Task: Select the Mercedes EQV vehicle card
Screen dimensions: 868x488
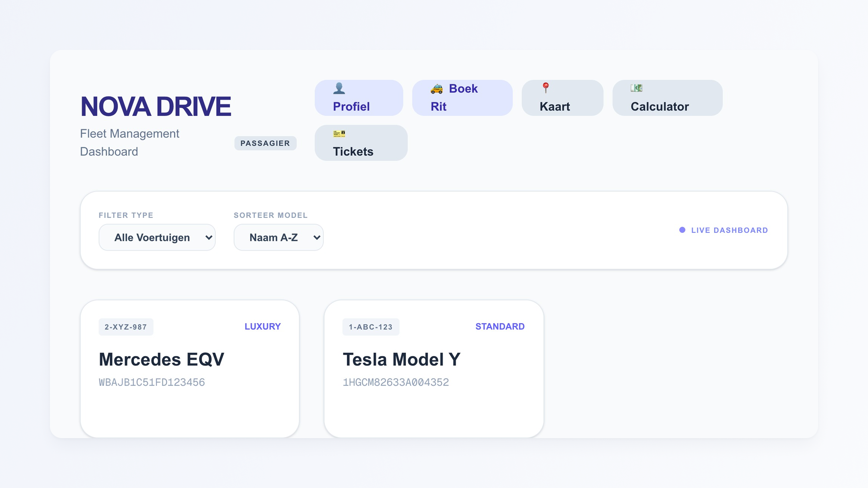Action: click(190, 369)
